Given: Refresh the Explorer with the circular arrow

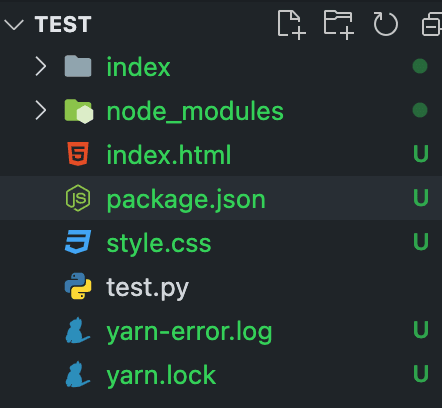Looking at the screenshot, I should click(x=386, y=24).
